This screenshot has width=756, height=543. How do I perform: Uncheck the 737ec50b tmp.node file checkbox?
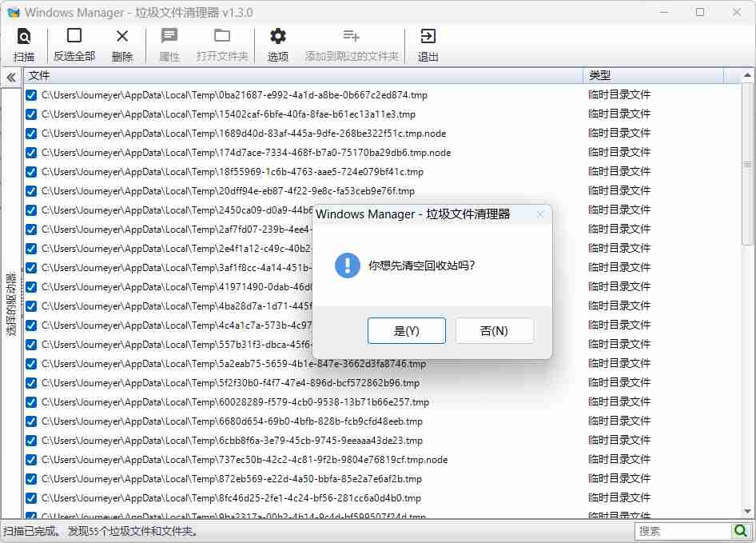click(31, 459)
